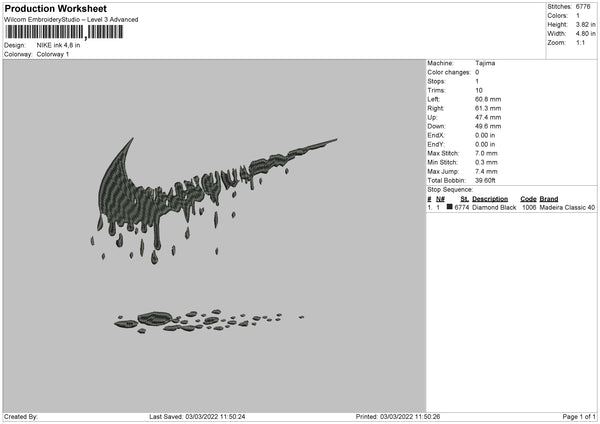Click the Width value 4.80 in
This screenshot has width=600, height=424.
(x=585, y=34)
